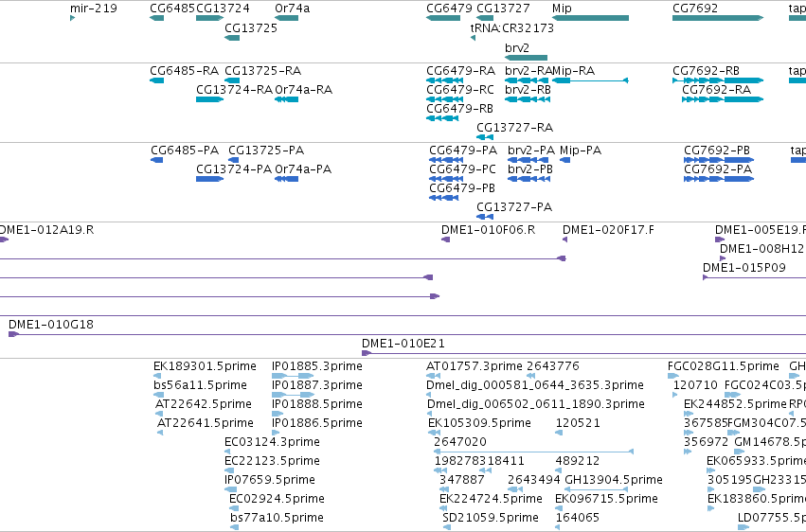Select the CG7692-PA protein feature
806x532 pixels.
719,179
